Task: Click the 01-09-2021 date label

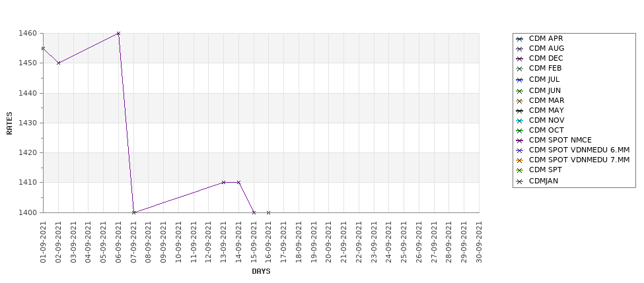Action: 43,242
